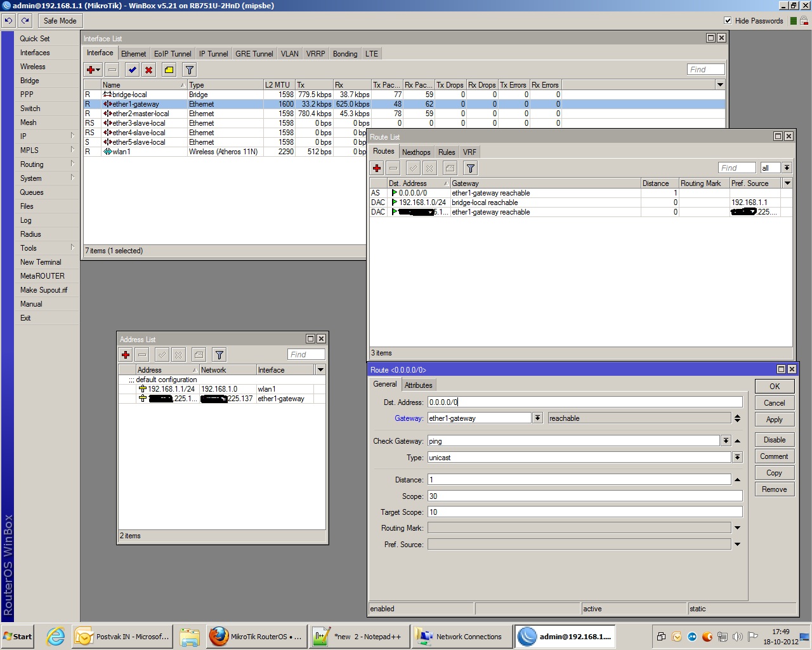Open Windows Explorer folder icon in taskbar
This screenshot has height=650, width=812.
[189, 637]
